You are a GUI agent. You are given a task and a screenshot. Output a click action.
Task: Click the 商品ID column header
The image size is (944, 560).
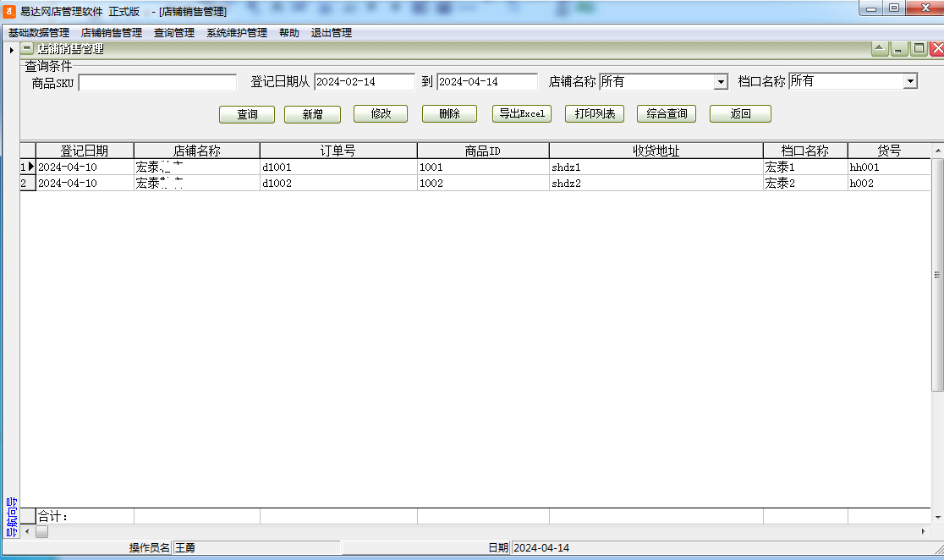pyautogui.click(x=483, y=151)
